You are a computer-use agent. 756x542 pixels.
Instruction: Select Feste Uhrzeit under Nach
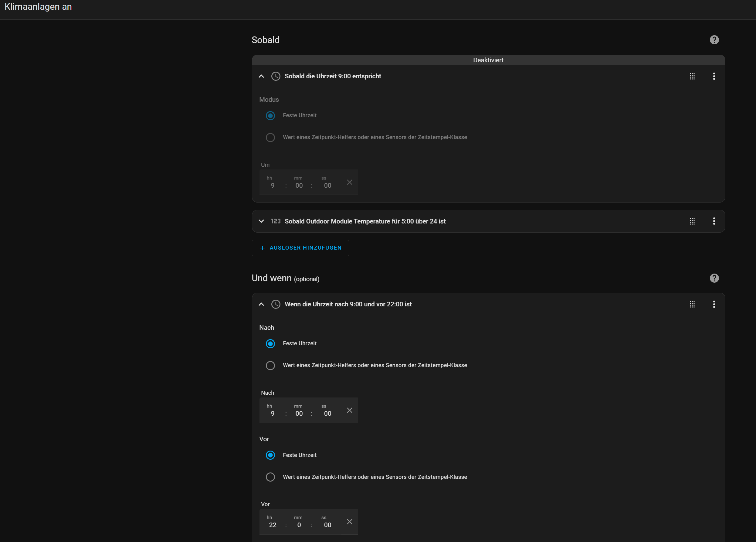pos(270,343)
